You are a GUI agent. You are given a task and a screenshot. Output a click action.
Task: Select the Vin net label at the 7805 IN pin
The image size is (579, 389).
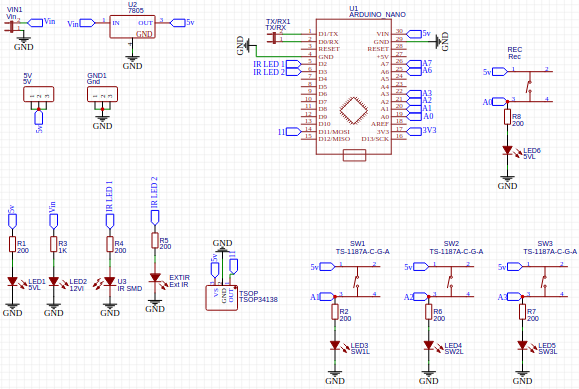(81, 23)
